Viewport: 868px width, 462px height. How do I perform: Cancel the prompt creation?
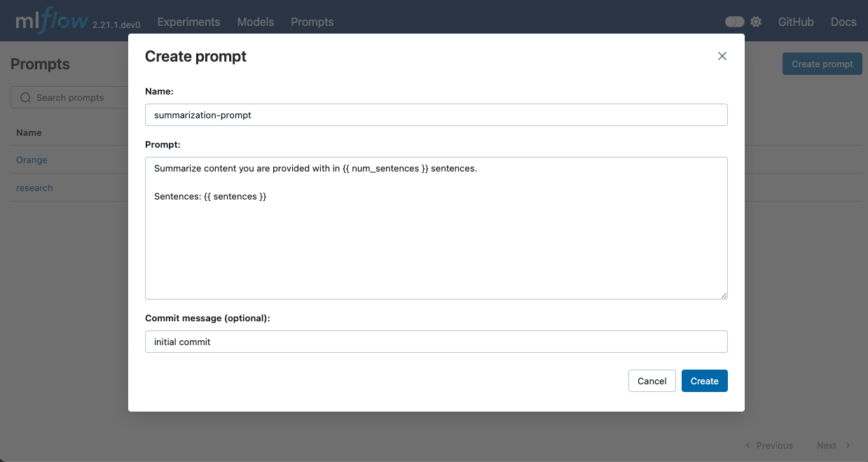(652, 381)
